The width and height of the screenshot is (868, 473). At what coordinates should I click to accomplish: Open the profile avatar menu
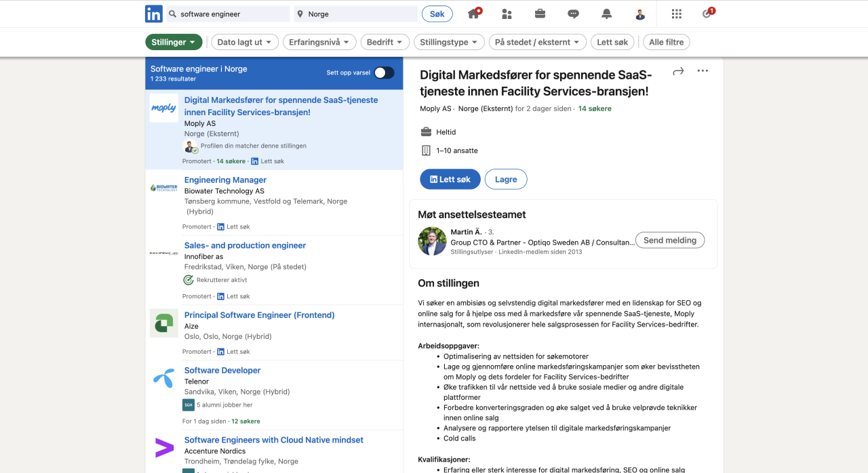pyautogui.click(x=640, y=14)
